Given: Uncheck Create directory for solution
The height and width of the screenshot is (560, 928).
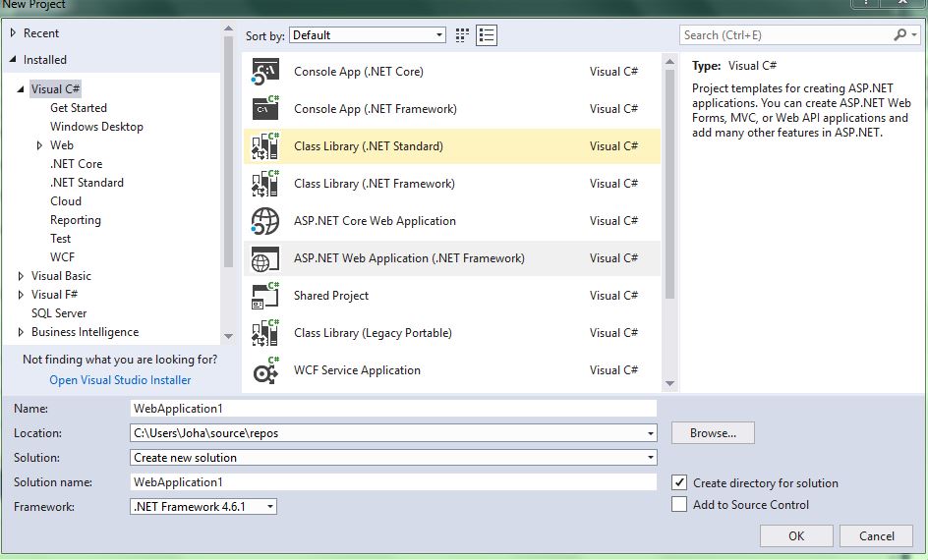Looking at the screenshot, I should click(x=679, y=482).
